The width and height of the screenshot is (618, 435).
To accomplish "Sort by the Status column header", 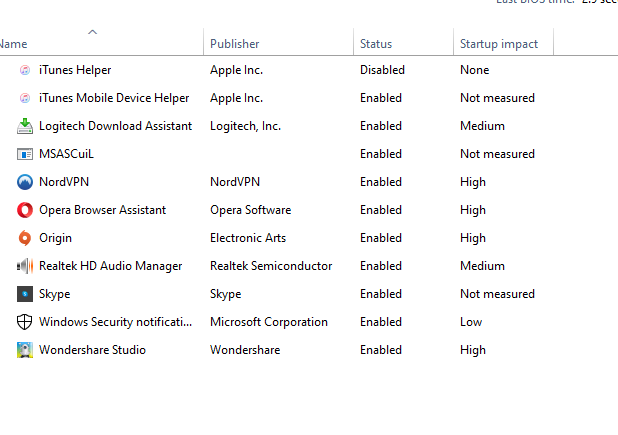I will (x=376, y=44).
